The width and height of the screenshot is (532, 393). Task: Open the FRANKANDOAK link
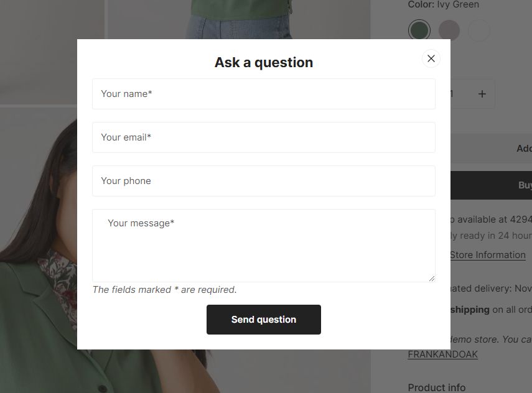tap(443, 354)
